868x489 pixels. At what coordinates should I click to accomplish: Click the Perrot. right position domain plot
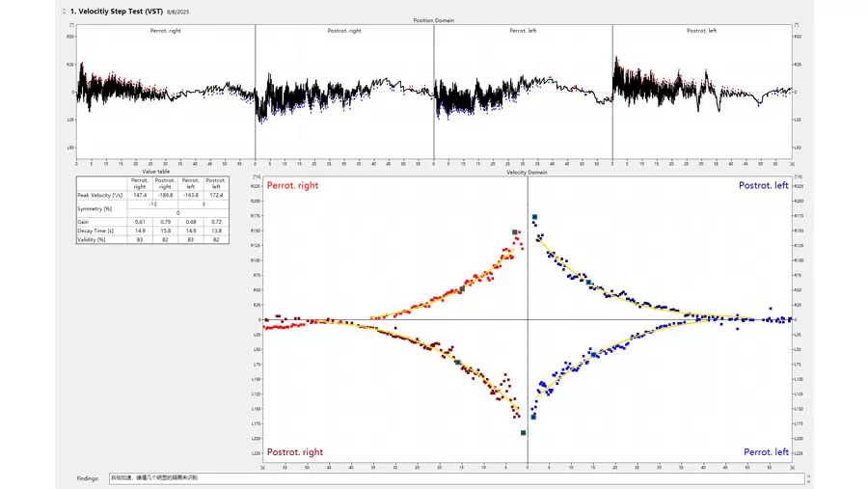click(165, 92)
